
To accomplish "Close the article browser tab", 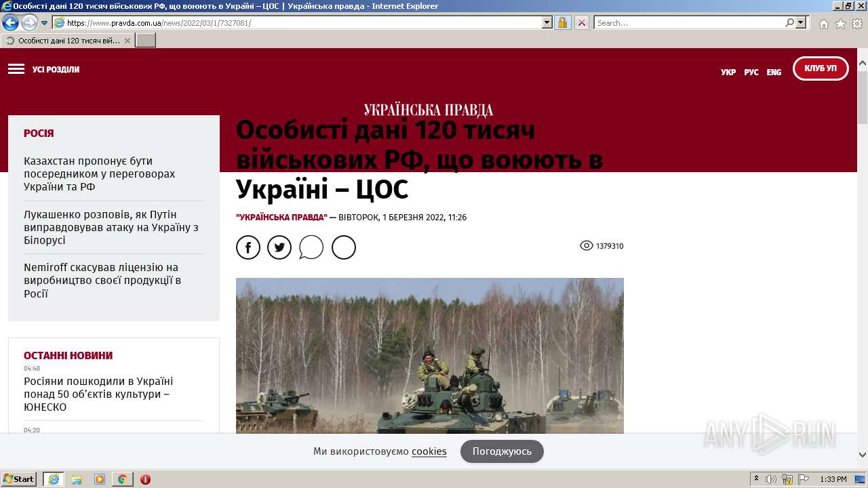I will click(x=127, y=41).
